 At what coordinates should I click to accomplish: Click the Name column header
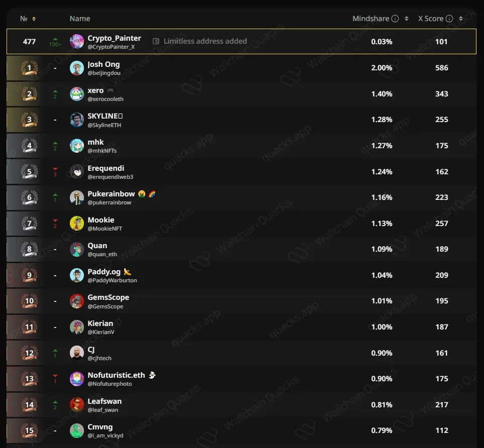pyautogui.click(x=80, y=19)
